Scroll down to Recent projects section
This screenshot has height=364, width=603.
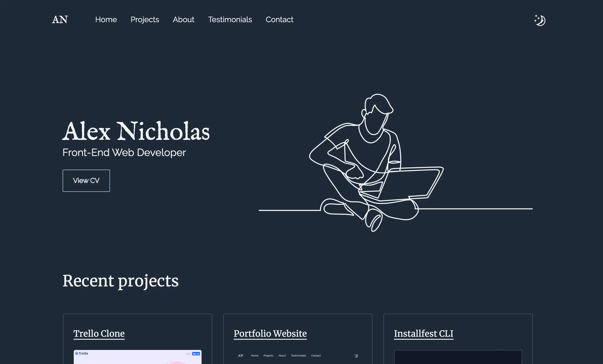(x=121, y=281)
